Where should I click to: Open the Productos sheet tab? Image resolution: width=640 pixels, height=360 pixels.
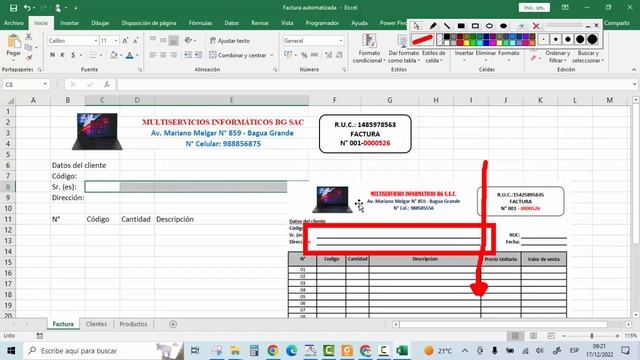(133, 324)
